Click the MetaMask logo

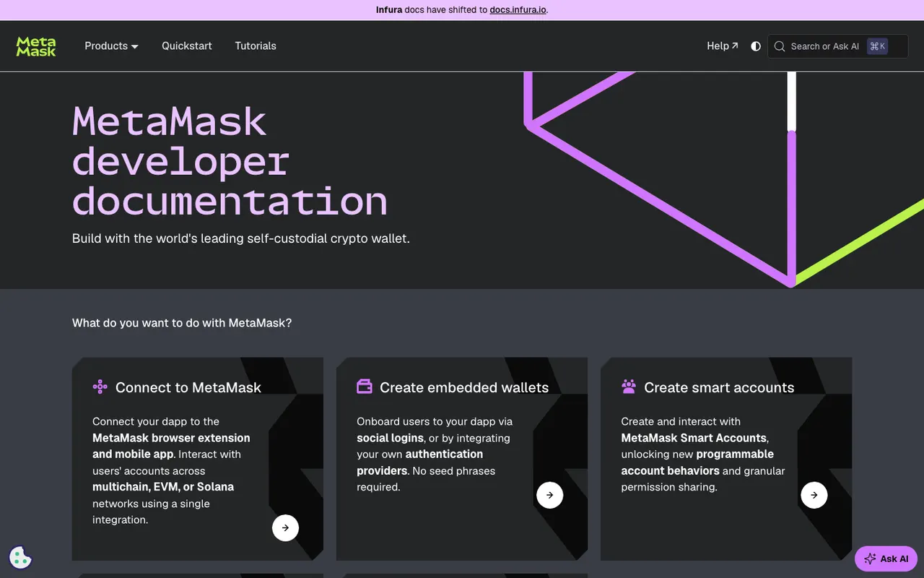36,46
